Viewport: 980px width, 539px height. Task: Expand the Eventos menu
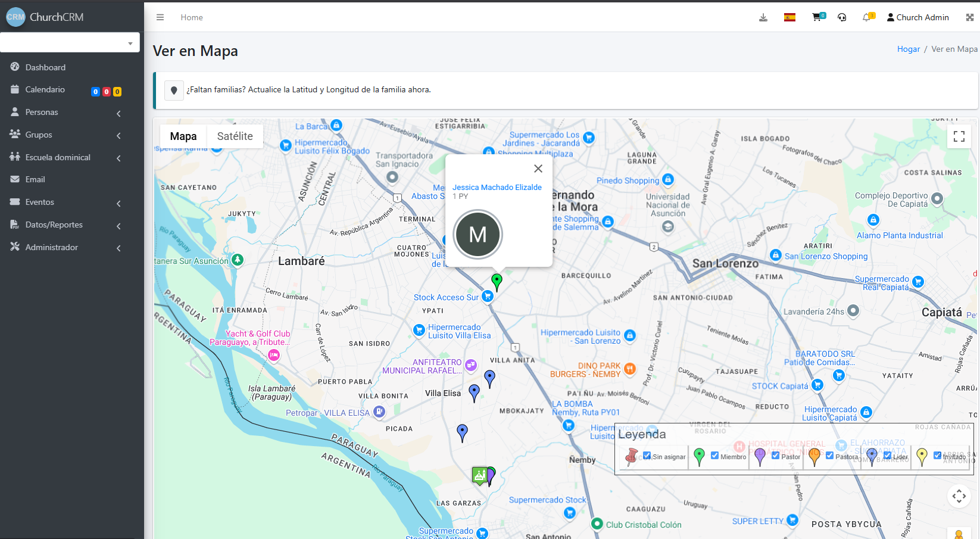click(65, 202)
